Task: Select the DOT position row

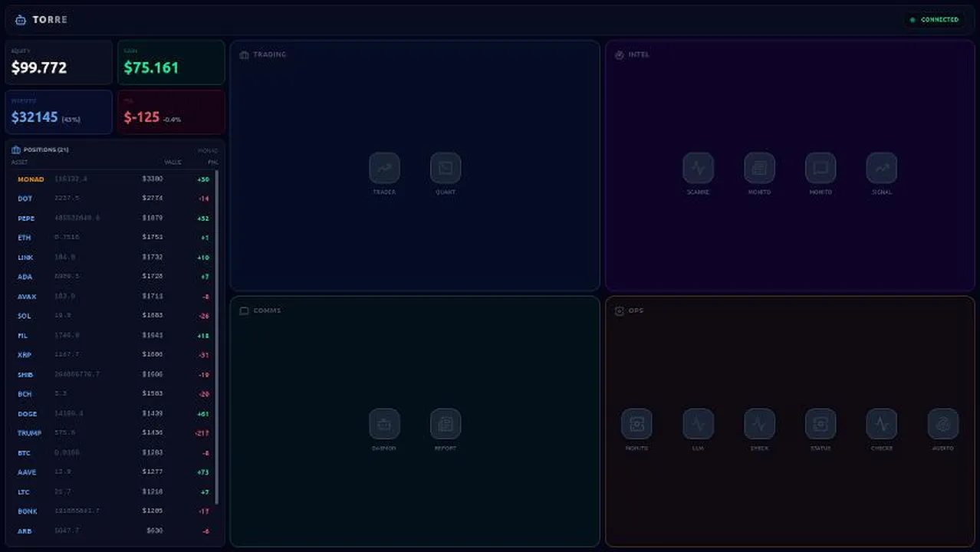Action: click(x=113, y=199)
